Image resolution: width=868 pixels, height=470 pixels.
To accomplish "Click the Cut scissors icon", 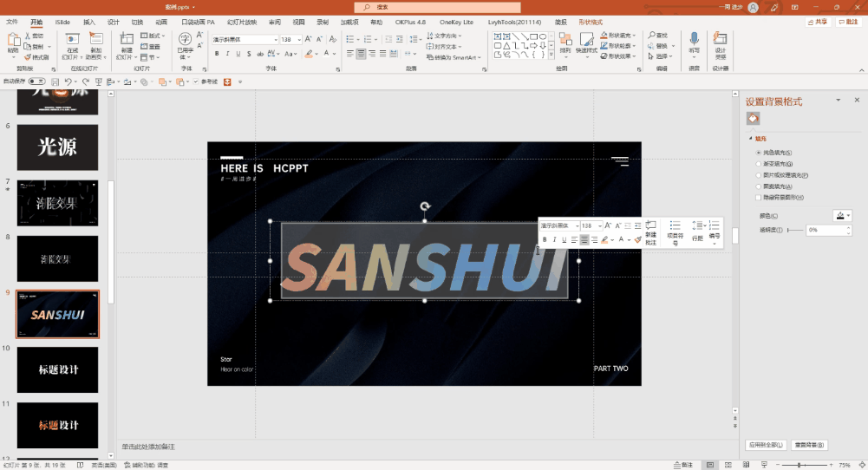I will tap(28, 36).
